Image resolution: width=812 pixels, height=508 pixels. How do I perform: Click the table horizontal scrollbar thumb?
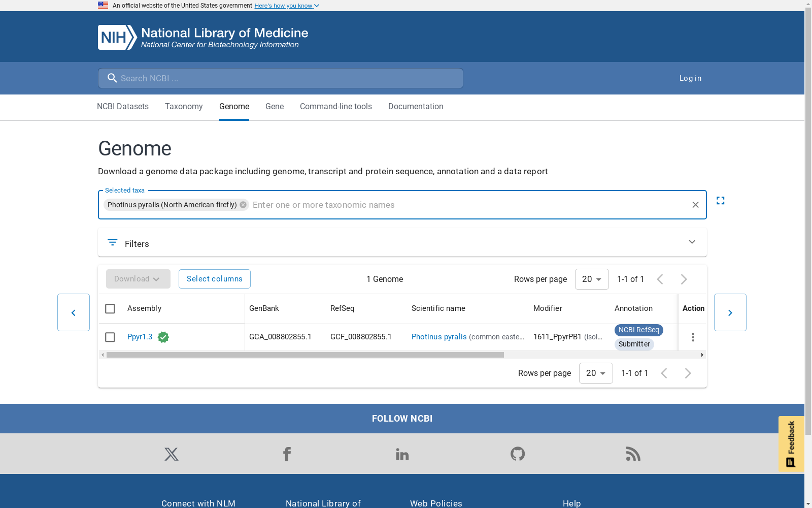305,355
